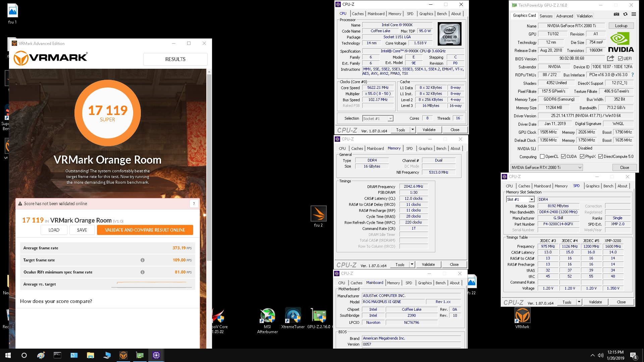Click the GPU-Z taskbar icon
The image size is (644, 362).
pyautogui.click(x=140, y=355)
